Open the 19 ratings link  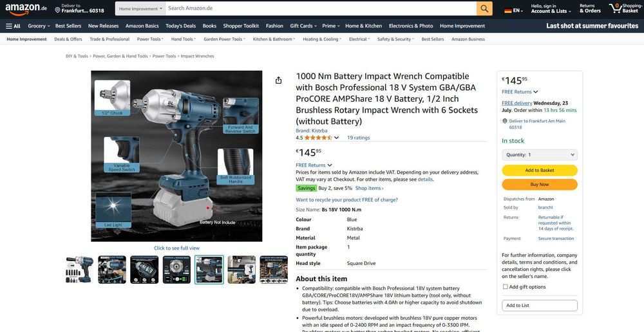click(358, 138)
